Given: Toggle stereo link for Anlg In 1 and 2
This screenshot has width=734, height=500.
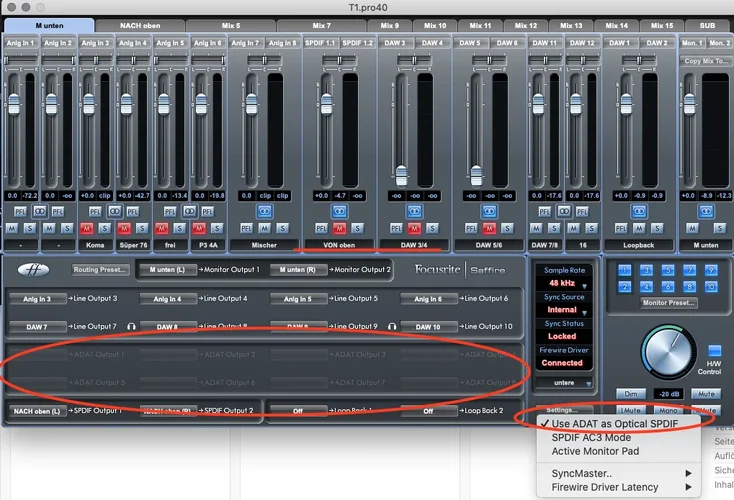Looking at the screenshot, I should tap(40, 212).
